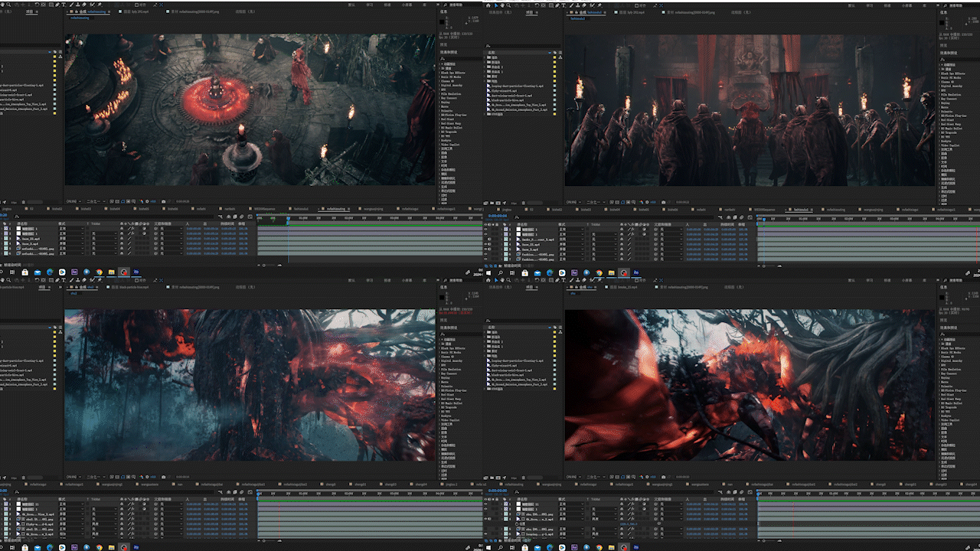
Task: Select Clone Stamp tool in ritual circle window
Action: 77,5
